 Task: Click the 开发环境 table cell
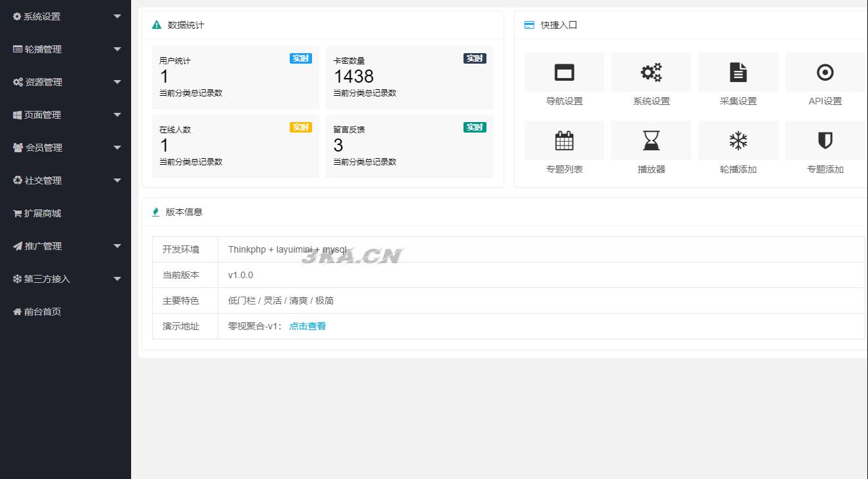(185, 249)
